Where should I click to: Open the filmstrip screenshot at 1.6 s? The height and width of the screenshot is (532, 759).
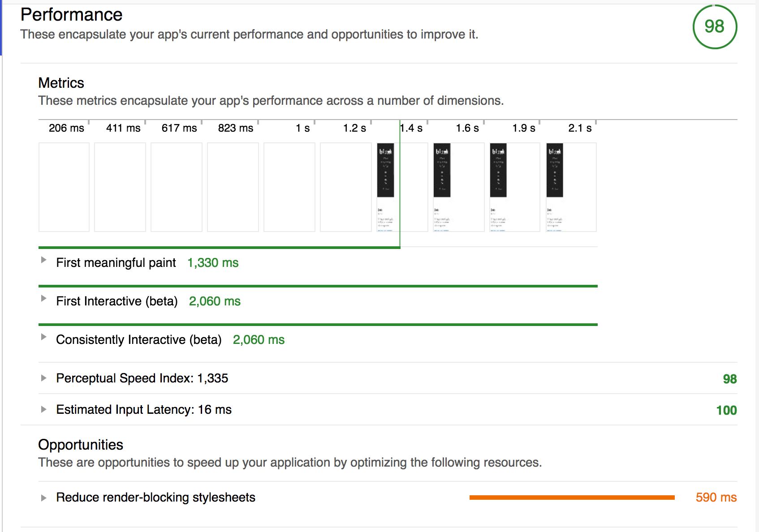(459, 187)
